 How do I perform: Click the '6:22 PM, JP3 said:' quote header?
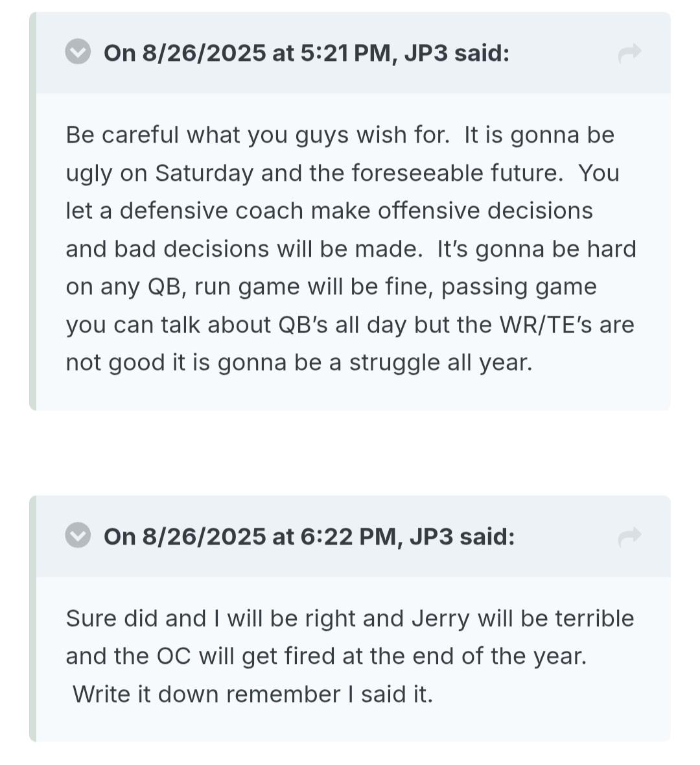pyautogui.click(x=309, y=536)
